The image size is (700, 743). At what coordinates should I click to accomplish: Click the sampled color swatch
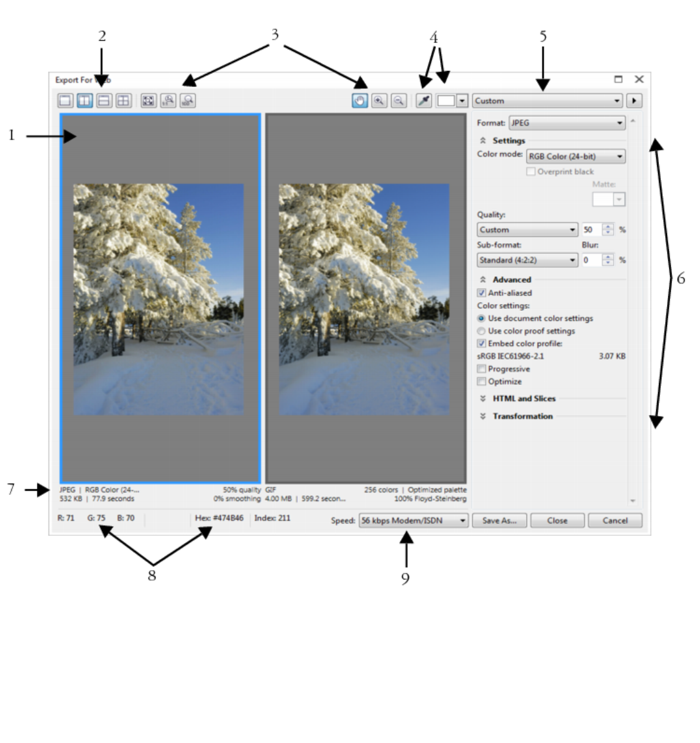(x=446, y=101)
